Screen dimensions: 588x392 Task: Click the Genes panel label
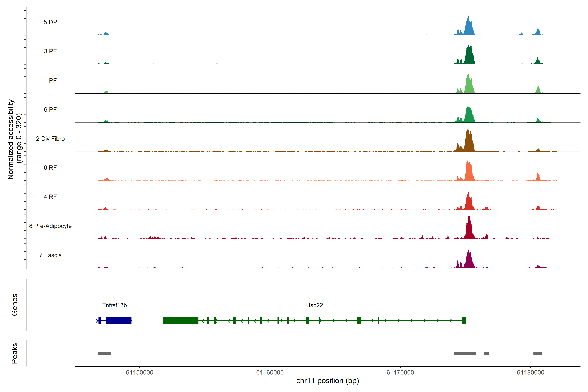[x=15, y=305]
